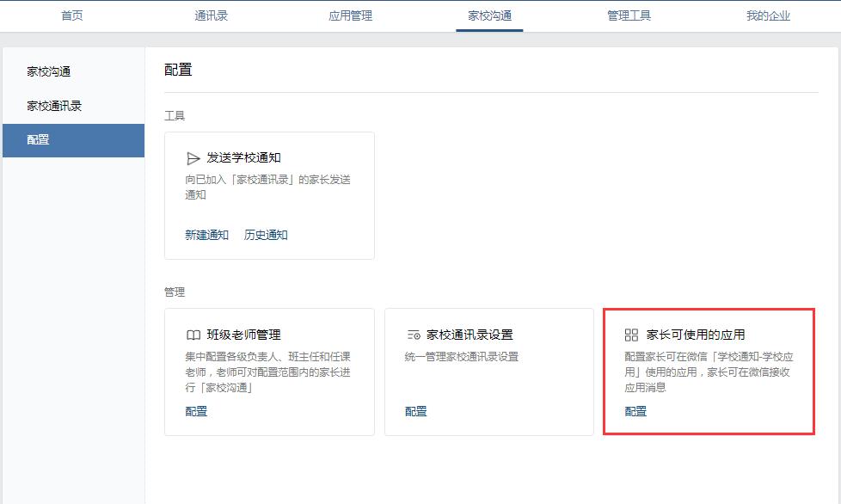
Task: Click 配置 link under 家校通讯录设置
Action: (x=416, y=411)
